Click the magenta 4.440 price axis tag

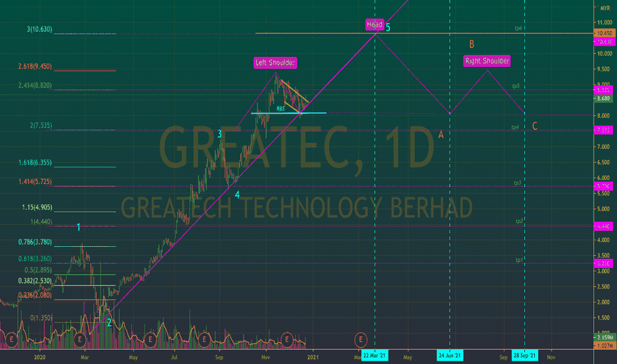click(x=603, y=226)
